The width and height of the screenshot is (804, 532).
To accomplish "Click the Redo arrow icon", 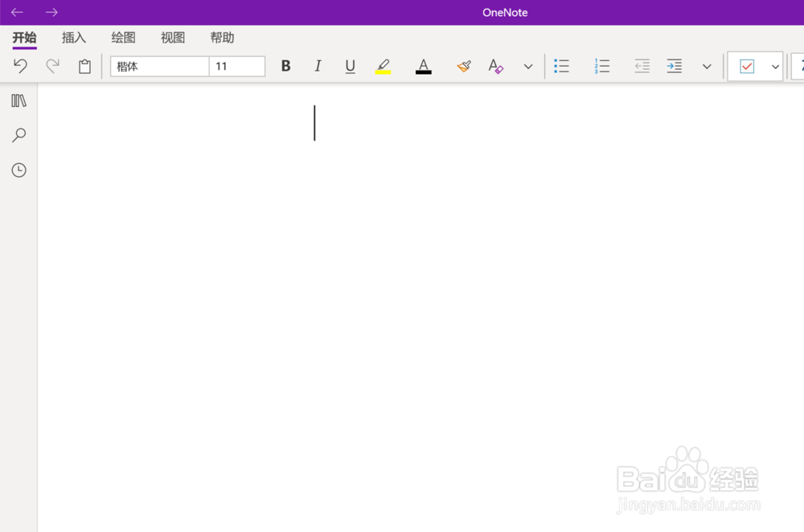I will point(52,66).
